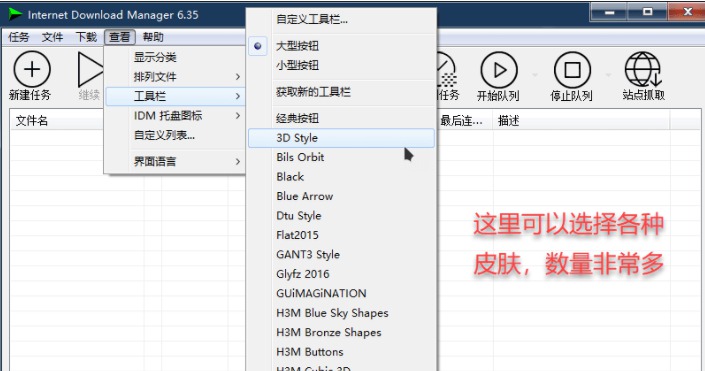Open the 下载 menu
This screenshot has width=705, height=371.
[86, 37]
